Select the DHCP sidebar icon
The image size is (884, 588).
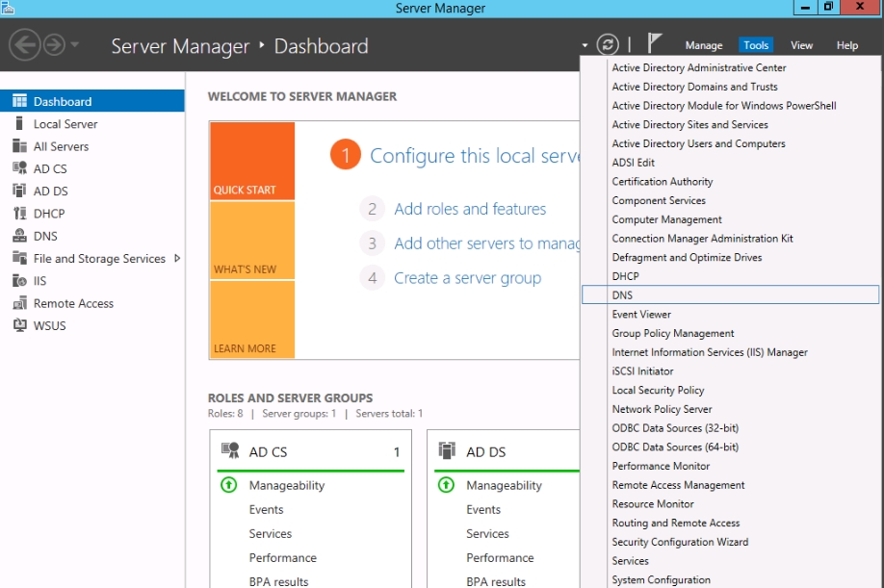pos(19,214)
